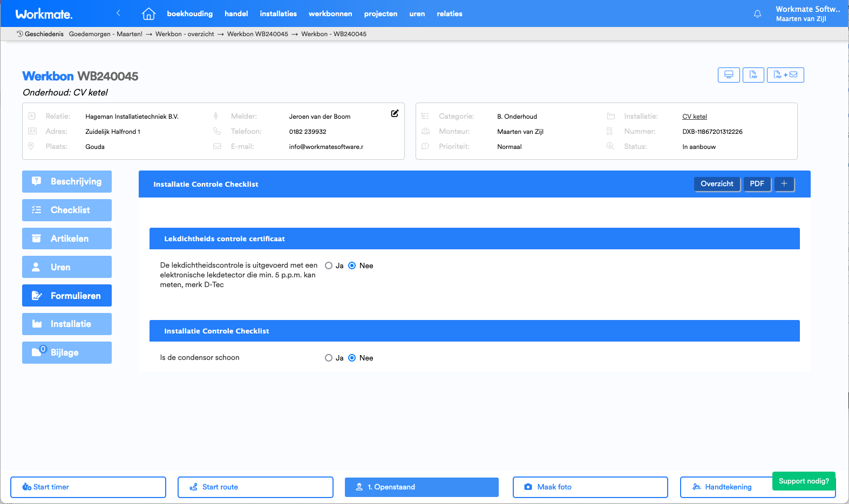Click the plus icon in checklist header

point(784,184)
